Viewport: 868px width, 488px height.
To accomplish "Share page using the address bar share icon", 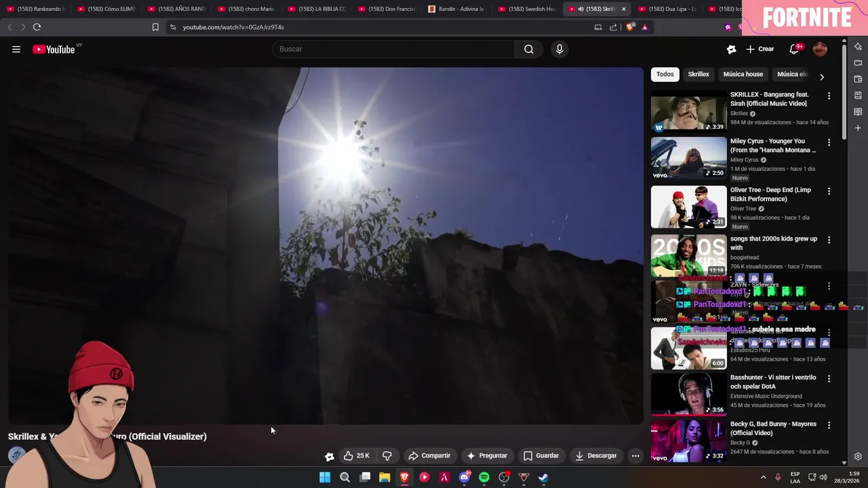I will tap(614, 27).
